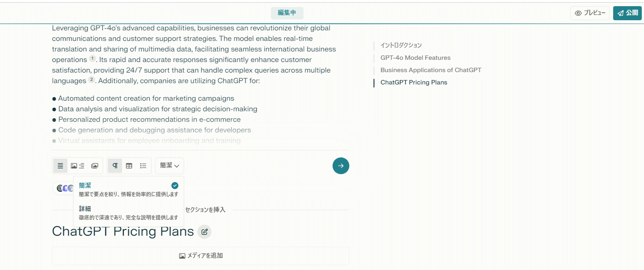Select the text-only layout icon
Image resolution: width=644 pixels, height=270 pixels.
tap(60, 166)
